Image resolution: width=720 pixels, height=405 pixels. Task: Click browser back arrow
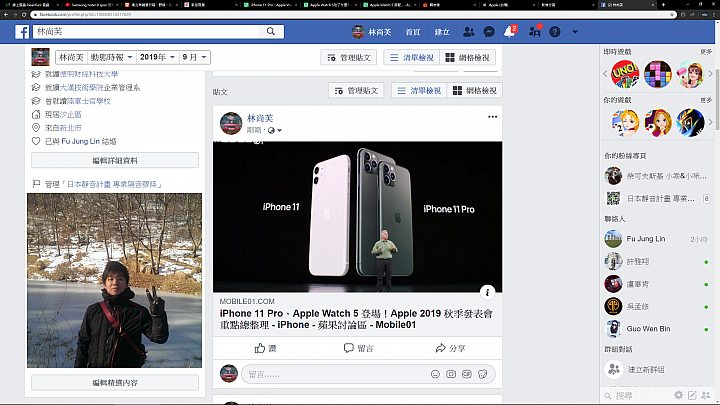click(x=6, y=15)
